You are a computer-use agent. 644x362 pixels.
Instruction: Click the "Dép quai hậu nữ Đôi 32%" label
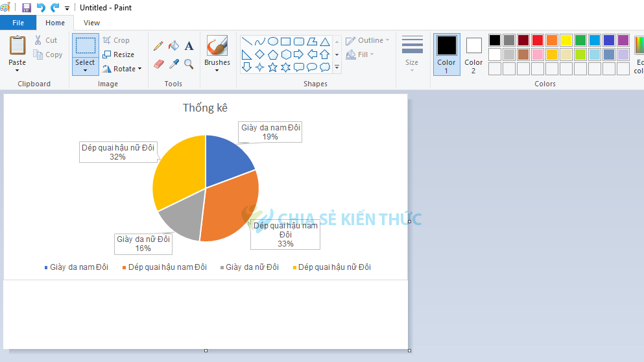click(x=118, y=152)
